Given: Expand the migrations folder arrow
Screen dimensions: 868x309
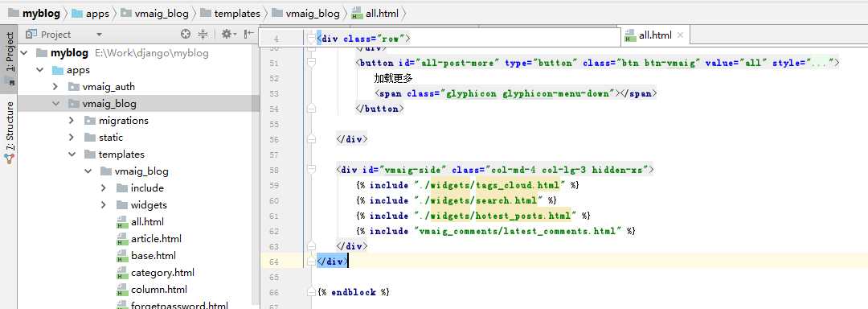Looking at the screenshot, I should [72, 121].
